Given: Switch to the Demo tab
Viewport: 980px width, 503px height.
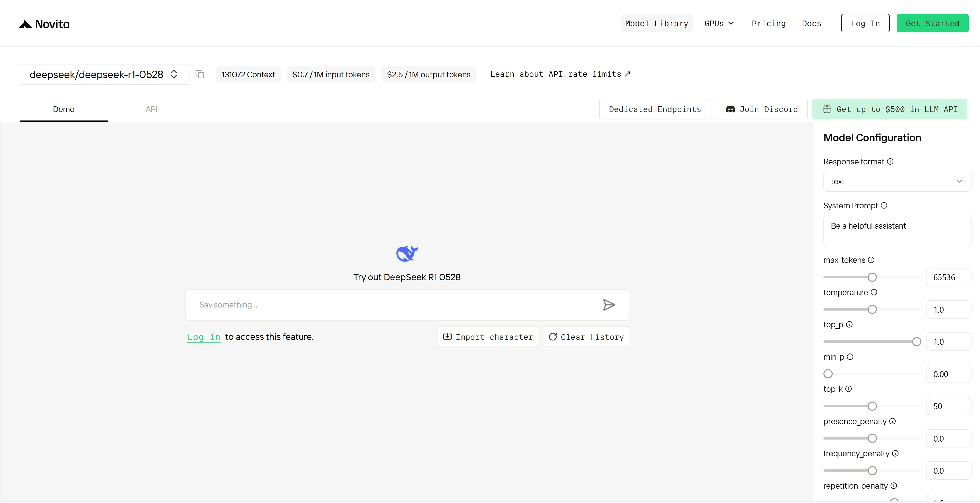Looking at the screenshot, I should pyautogui.click(x=63, y=109).
